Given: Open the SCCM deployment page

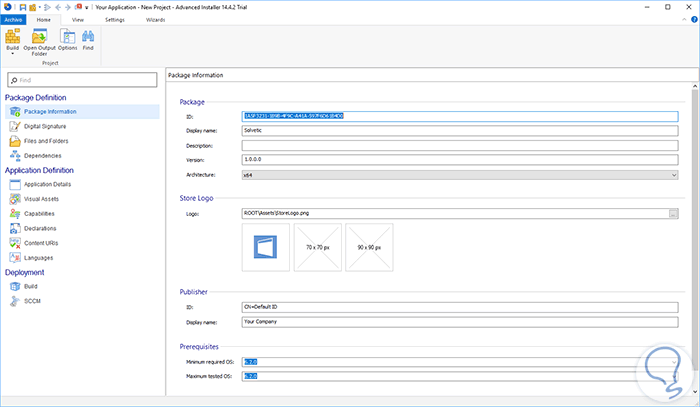Looking at the screenshot, I should [32, 300].
